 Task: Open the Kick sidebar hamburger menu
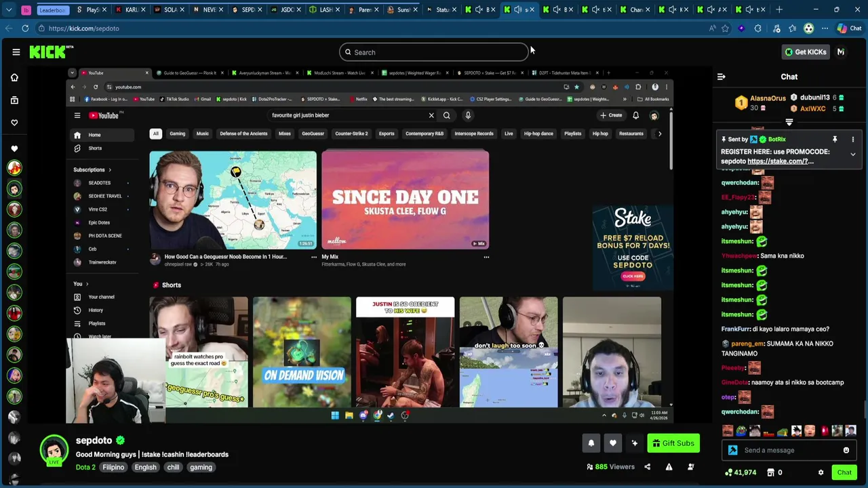16,52
